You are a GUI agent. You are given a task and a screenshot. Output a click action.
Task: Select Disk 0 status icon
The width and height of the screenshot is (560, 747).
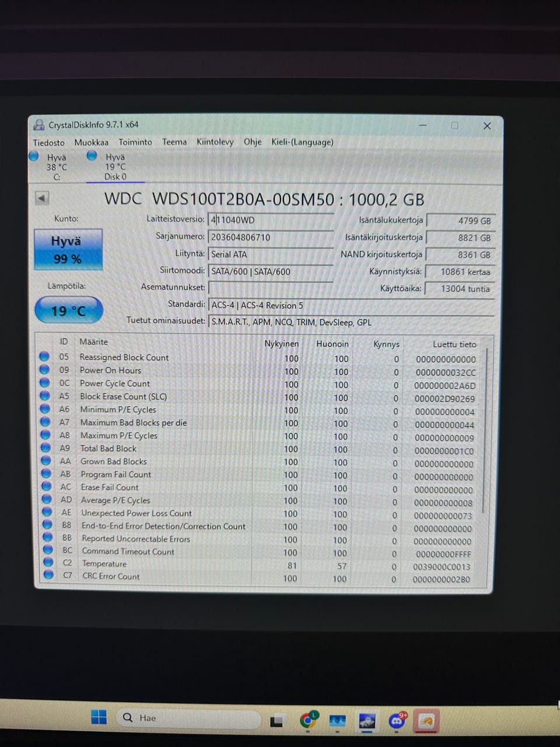(92, 155)
